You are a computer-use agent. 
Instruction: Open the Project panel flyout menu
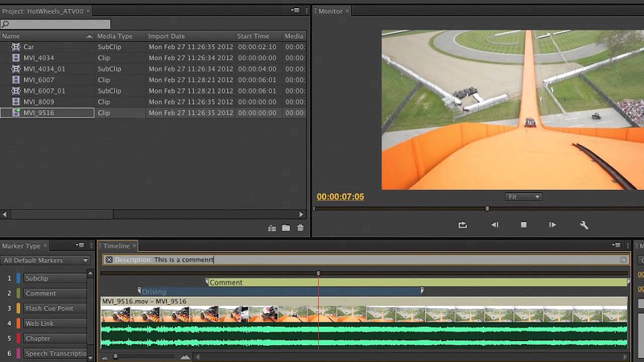click(297, 10)
